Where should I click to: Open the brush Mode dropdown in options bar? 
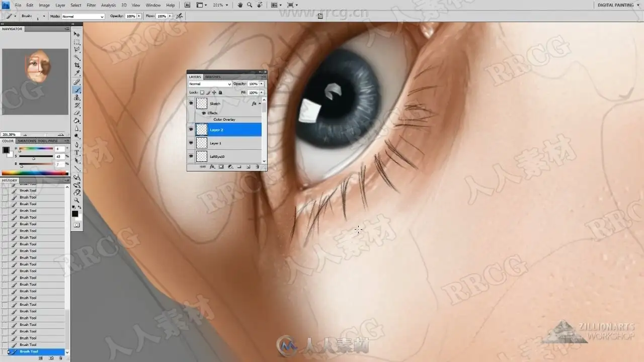point(83,16)
